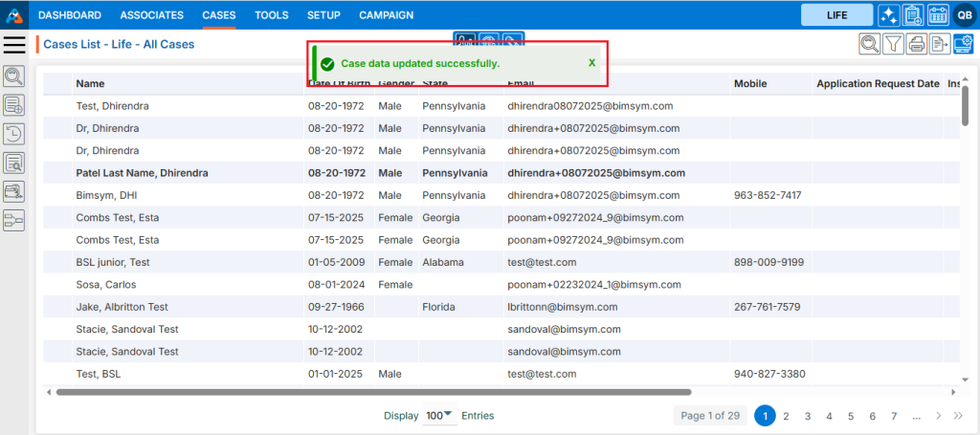Open the hamburger menu in sidebar

click(x=14, y=44)
